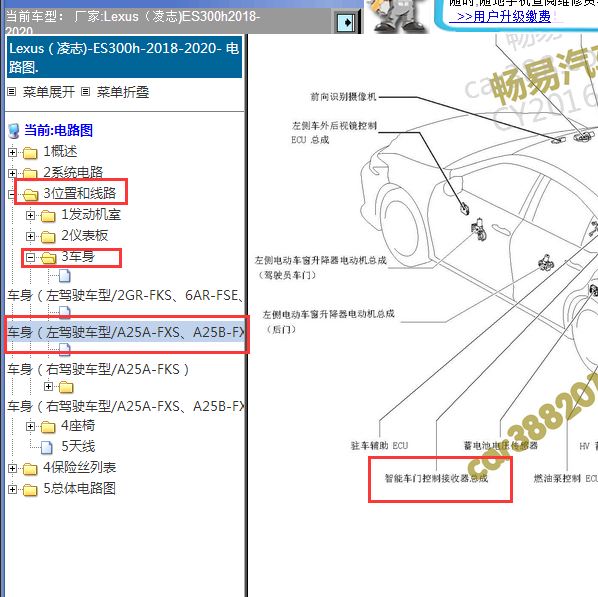Select the 3车身 label

(78, 256)
